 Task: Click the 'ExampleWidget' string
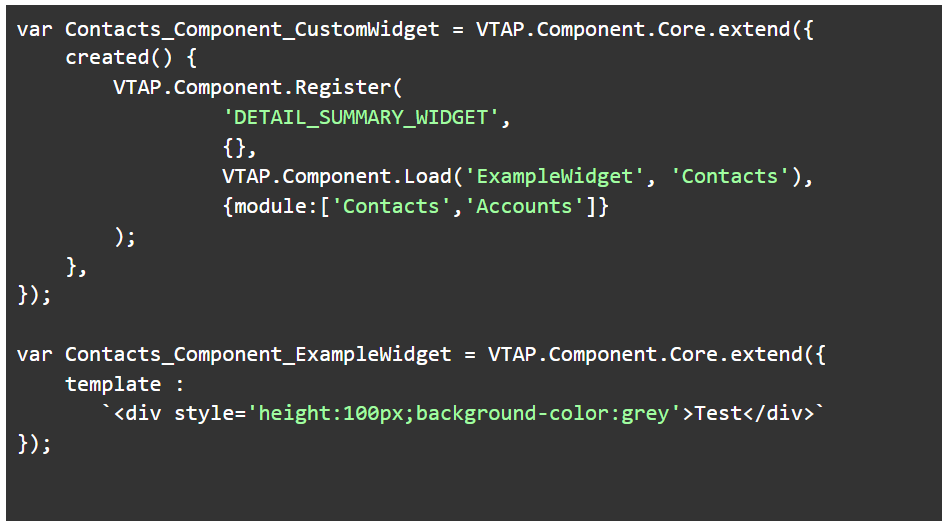click(x=556, y=177)
